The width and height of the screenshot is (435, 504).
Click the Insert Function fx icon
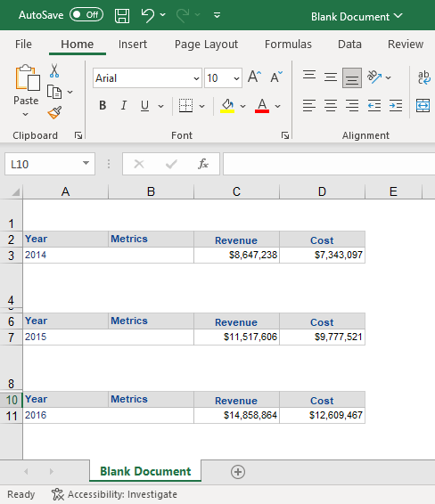[x=203, y=164]
